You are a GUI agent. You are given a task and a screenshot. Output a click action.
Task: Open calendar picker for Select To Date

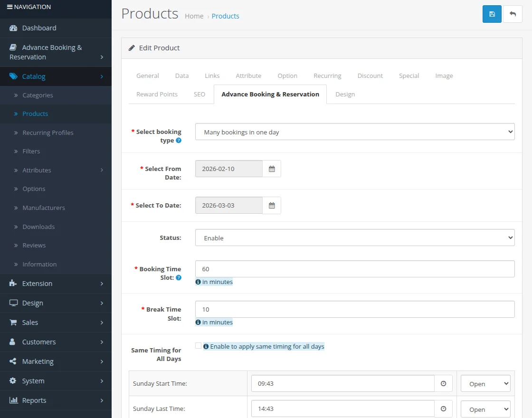[272, 206]
